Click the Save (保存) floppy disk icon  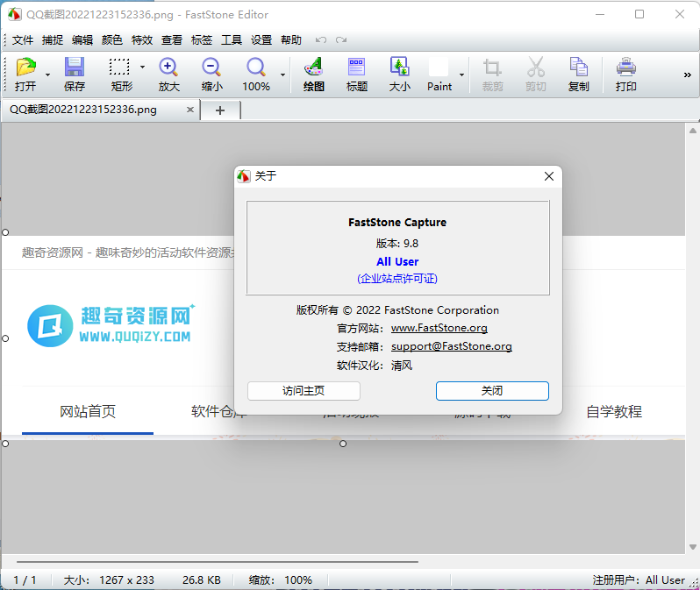75,68
